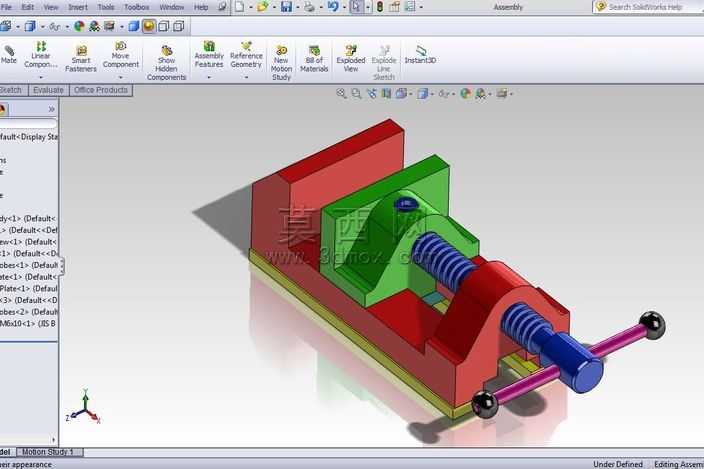
Task: Click the Rebuild traffic-light icon
Action: [380, 7]
